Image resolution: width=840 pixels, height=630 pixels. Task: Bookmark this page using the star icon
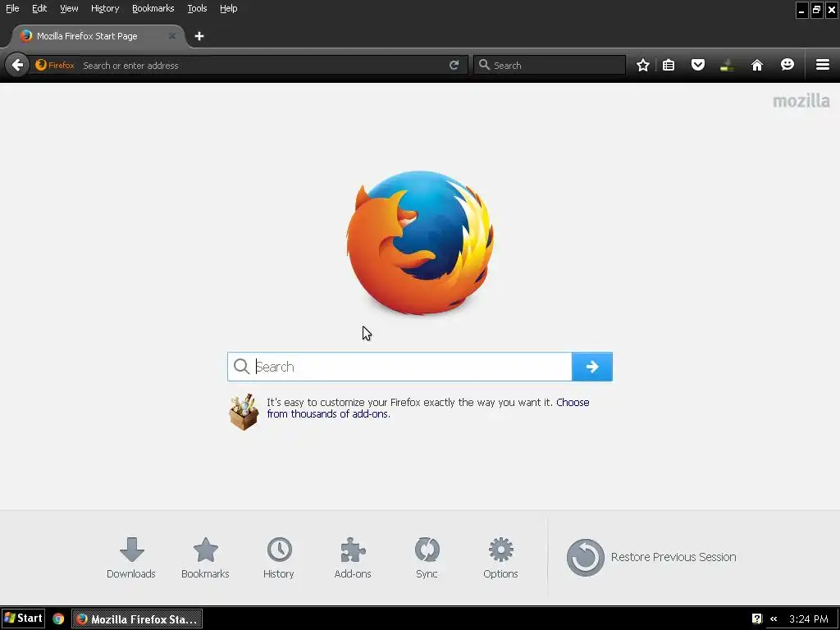click(643, 66)
